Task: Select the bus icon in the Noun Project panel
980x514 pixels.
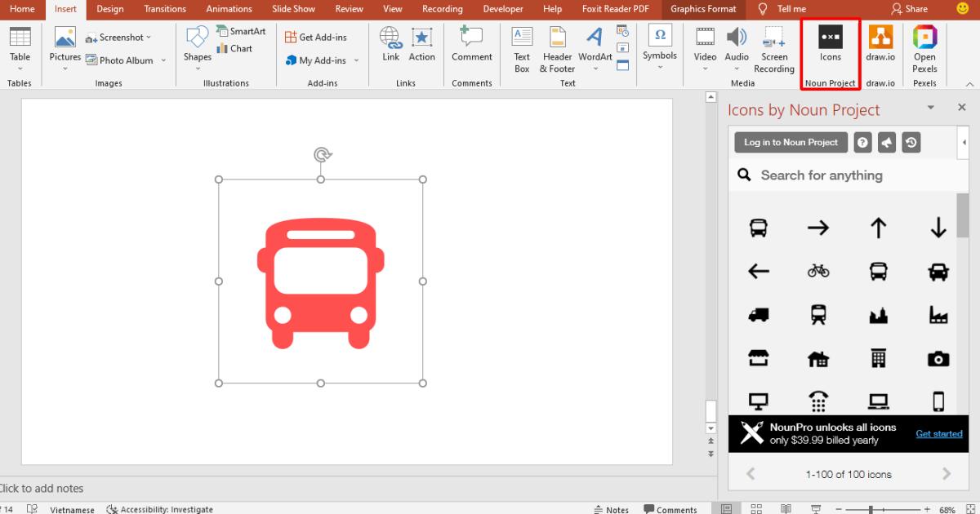Action: pos(758,228)
